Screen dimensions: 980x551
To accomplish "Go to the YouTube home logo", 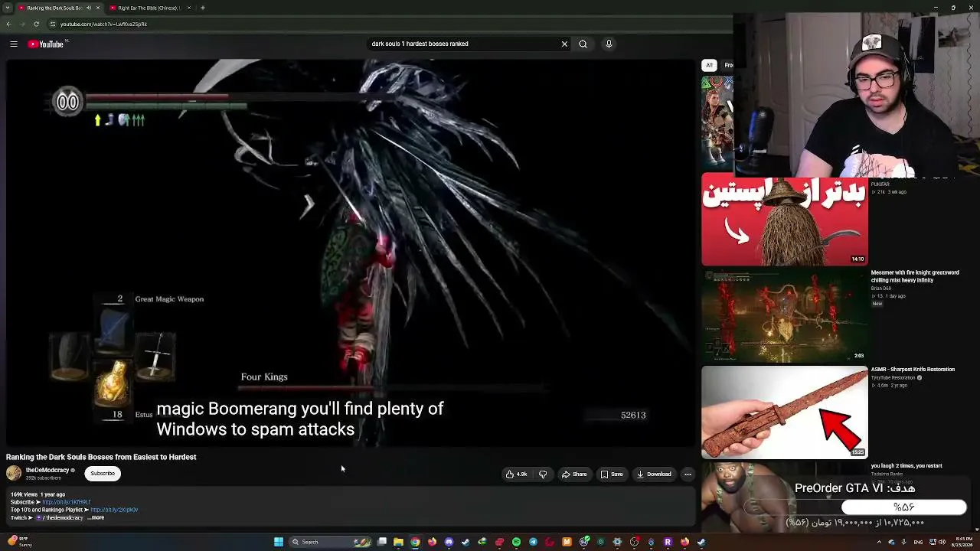I will tap(46, 44).
